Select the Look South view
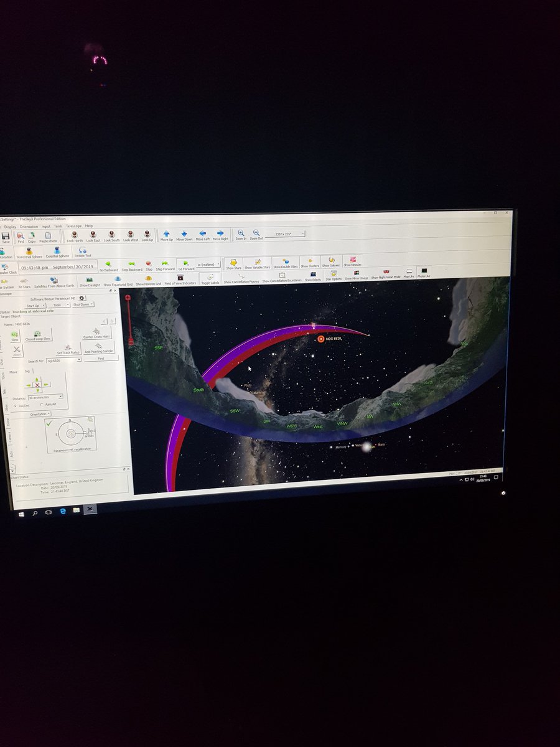Screen dimensions: 560x747 coord(112,237)
